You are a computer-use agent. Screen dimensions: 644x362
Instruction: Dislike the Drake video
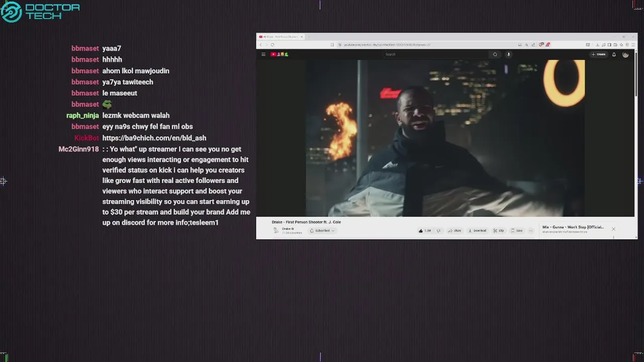click(x=438, y=231)
